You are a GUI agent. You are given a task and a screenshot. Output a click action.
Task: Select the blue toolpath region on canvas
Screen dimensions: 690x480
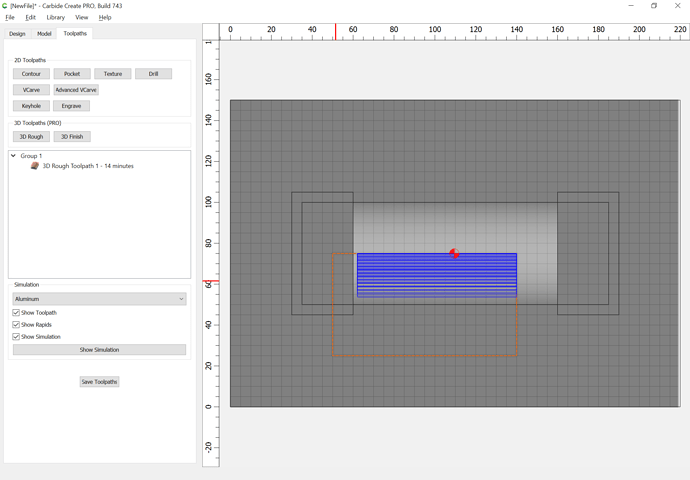(437, 275)
